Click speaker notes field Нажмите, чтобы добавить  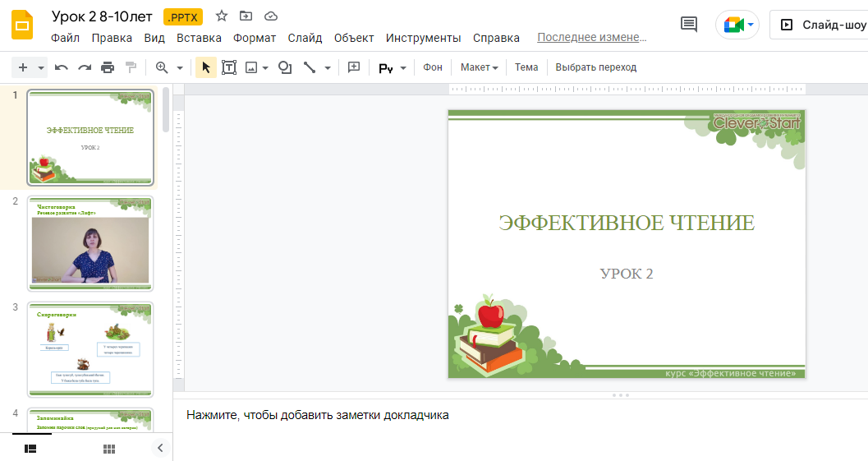[x=317, y=415]
